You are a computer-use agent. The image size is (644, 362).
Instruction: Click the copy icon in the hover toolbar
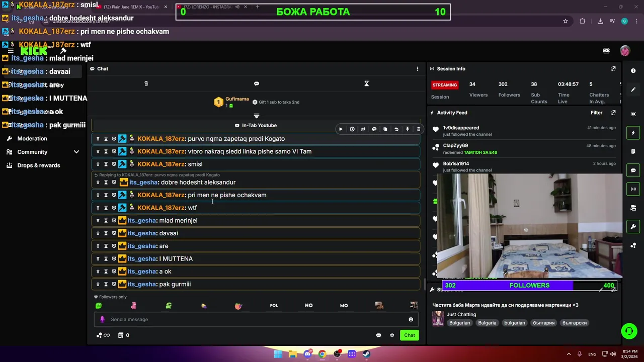click(x=385, y=129)
